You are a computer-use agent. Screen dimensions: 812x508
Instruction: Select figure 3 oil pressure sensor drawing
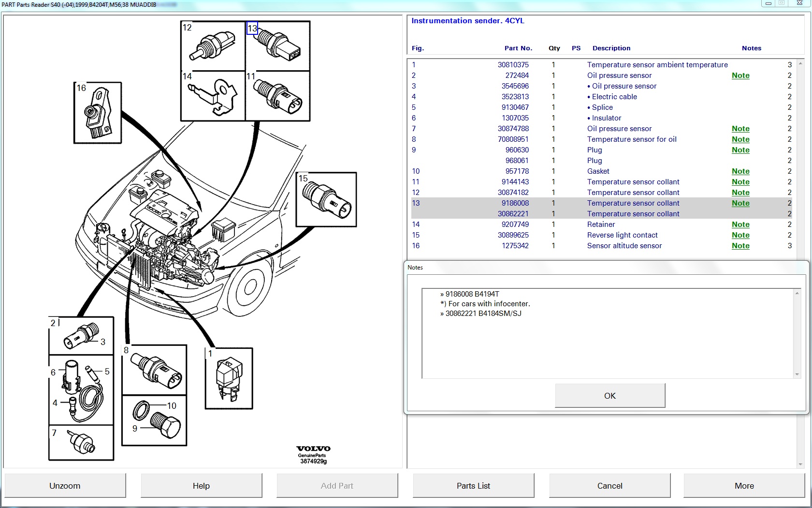tap(81, 335)
